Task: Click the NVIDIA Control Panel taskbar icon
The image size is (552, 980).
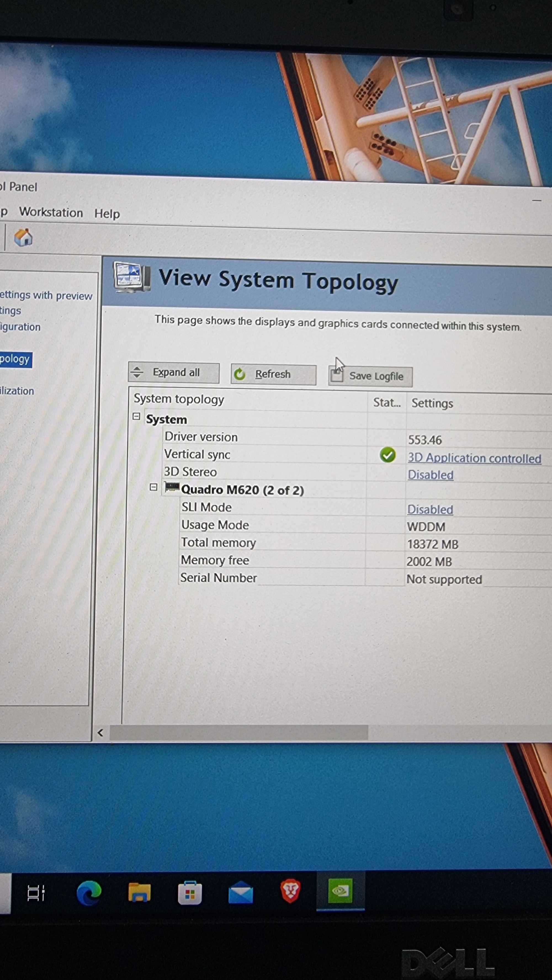Action: point(340,891)
